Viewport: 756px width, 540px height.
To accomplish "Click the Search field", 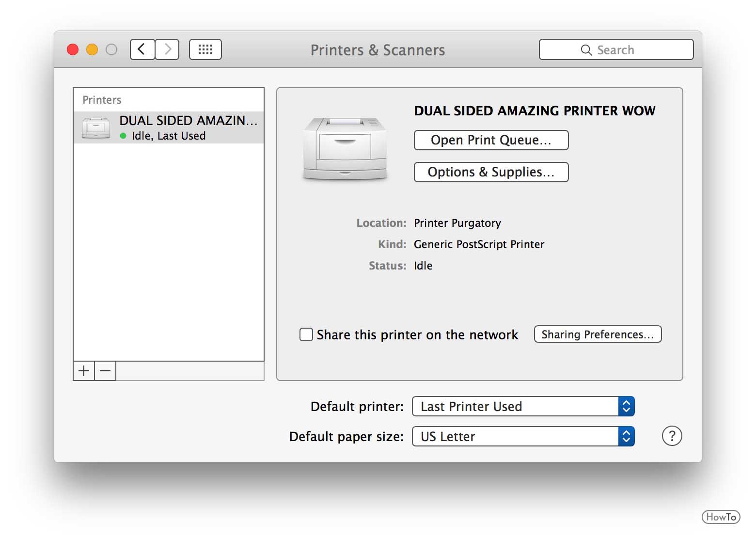I will click(x=616, y=49).
